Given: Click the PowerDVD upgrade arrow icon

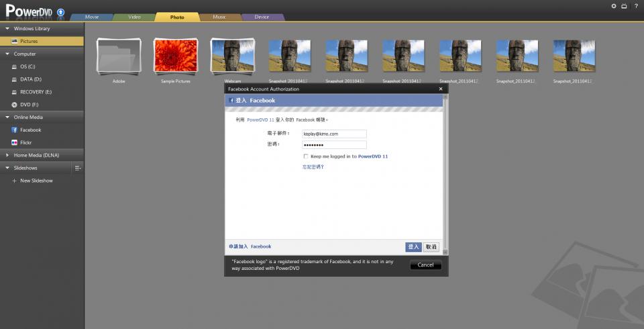Looking at the screenshot, I should pos(61,12).
